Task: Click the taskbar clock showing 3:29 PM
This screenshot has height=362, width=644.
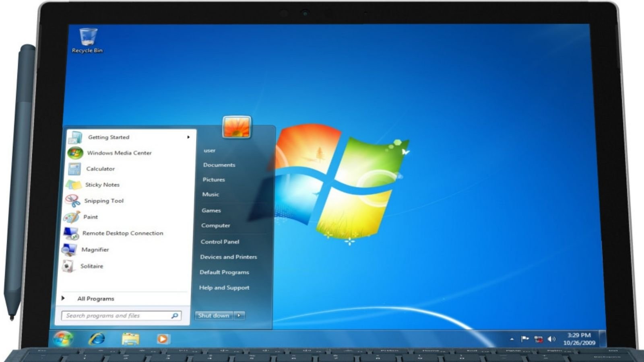Action: pos(579,339)
